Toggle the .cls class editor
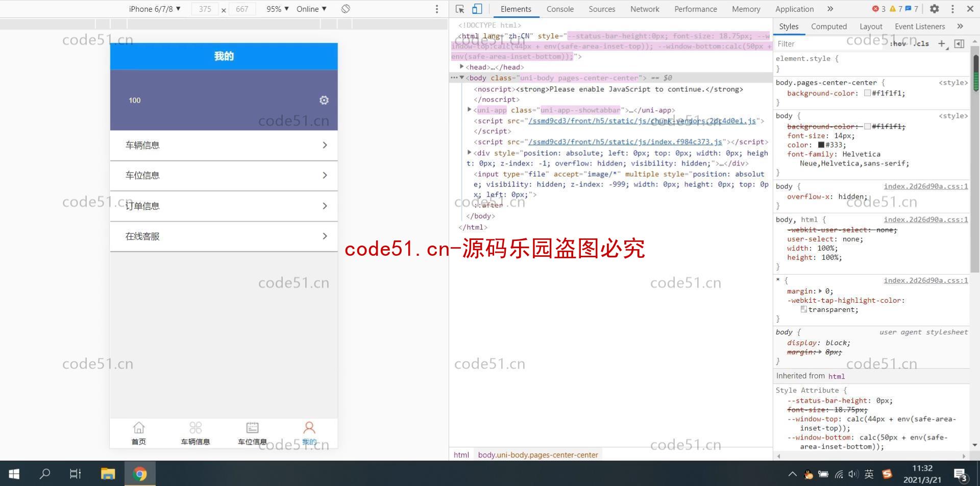This screenshot has height=486, width=980. 922,44
